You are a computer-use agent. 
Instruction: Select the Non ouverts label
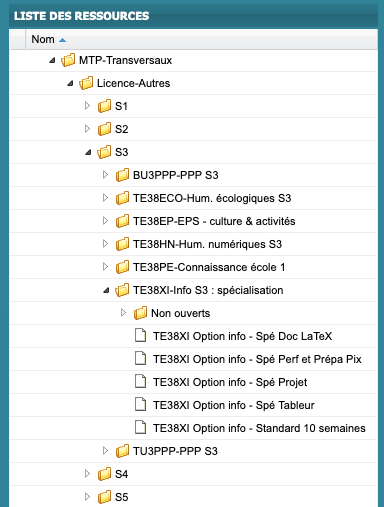180,313
